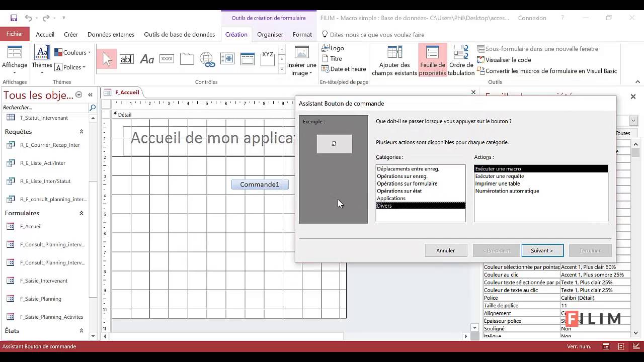The height and width of the screenshot is (362, 644).
Task: Click Connexion link in title bar
Action: click(x=532, y=18)
